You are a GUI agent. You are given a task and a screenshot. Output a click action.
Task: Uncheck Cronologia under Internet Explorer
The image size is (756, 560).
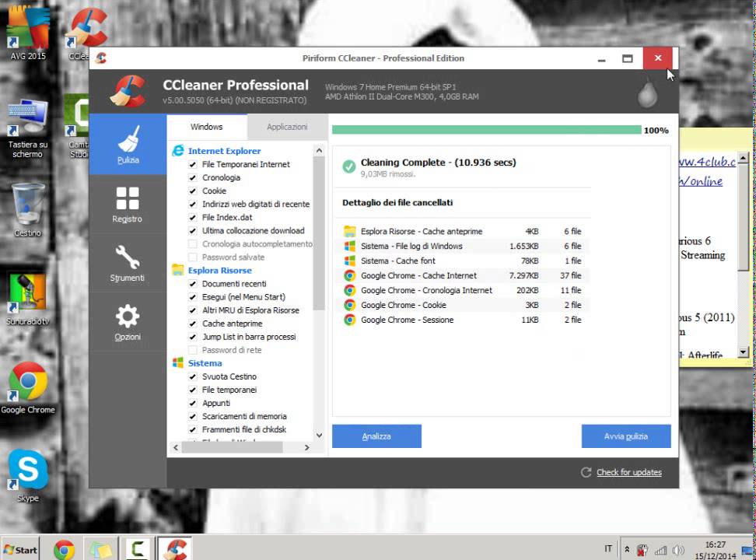(193, 177)
